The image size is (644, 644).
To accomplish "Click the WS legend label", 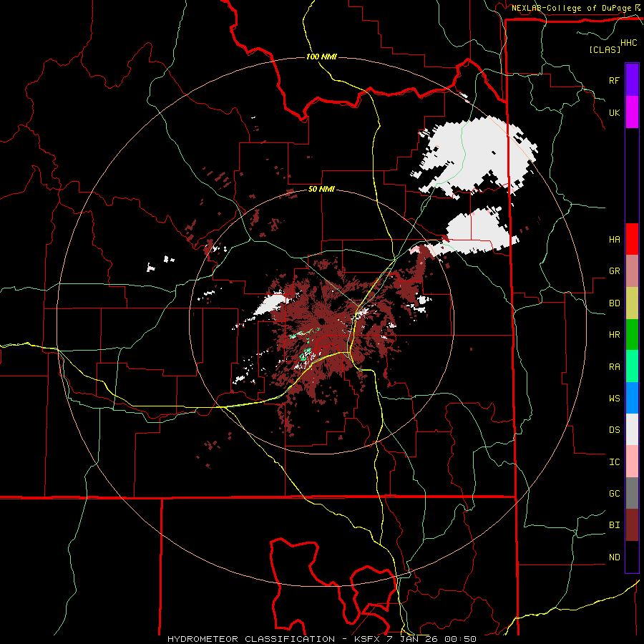I will coord(614,398).
